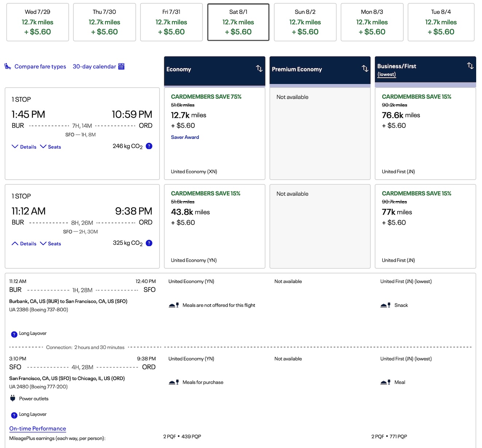
Task: Select the 12.7k miles Economy fare
Action: (x=215, y=134)
